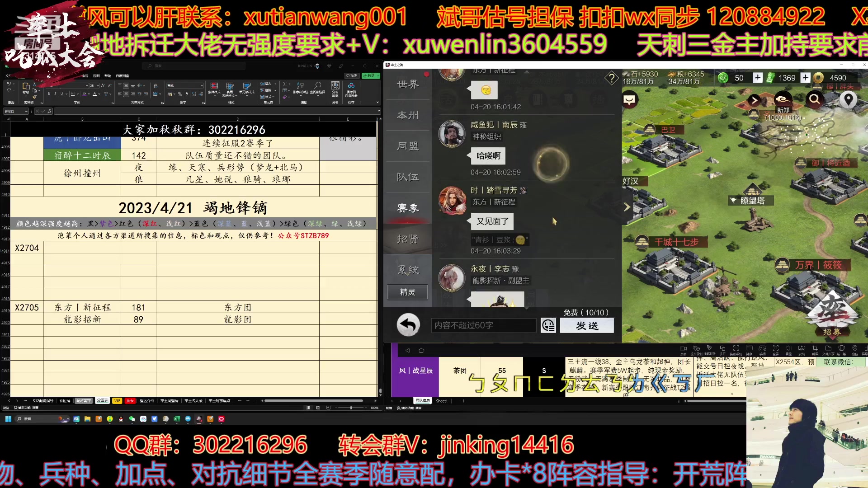This screenshot has height=488, width=868.
Task: Click the Analyze Data icon in ribbon
Action: 335,89
